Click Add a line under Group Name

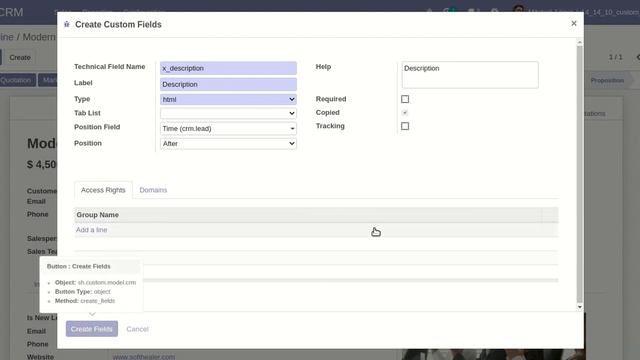(x=91, y=230)
